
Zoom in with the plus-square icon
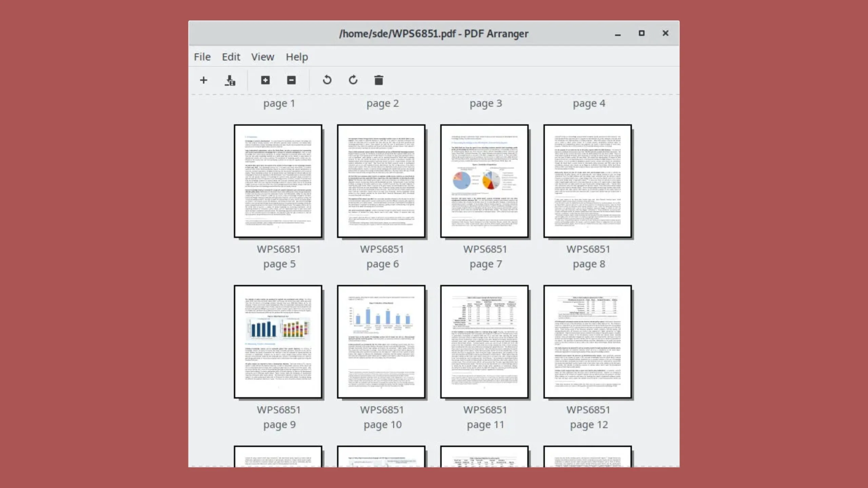point(265,80)
